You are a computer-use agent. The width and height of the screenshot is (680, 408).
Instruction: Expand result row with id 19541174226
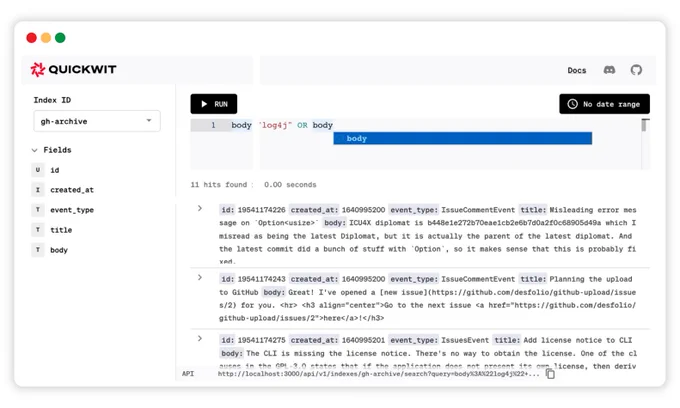click(x=200, y=209)
